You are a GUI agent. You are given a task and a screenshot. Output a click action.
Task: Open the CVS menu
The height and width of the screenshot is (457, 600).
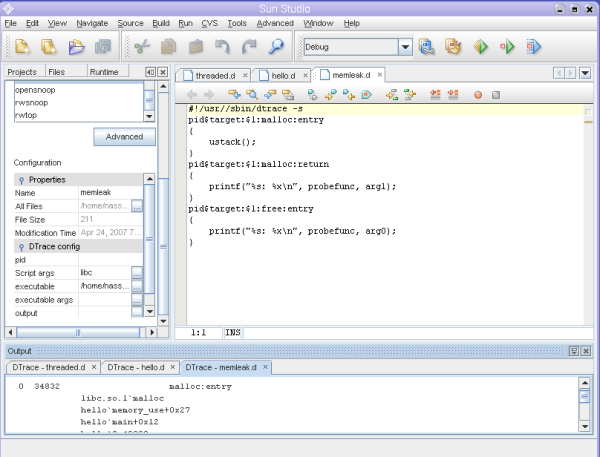(210, 23)
